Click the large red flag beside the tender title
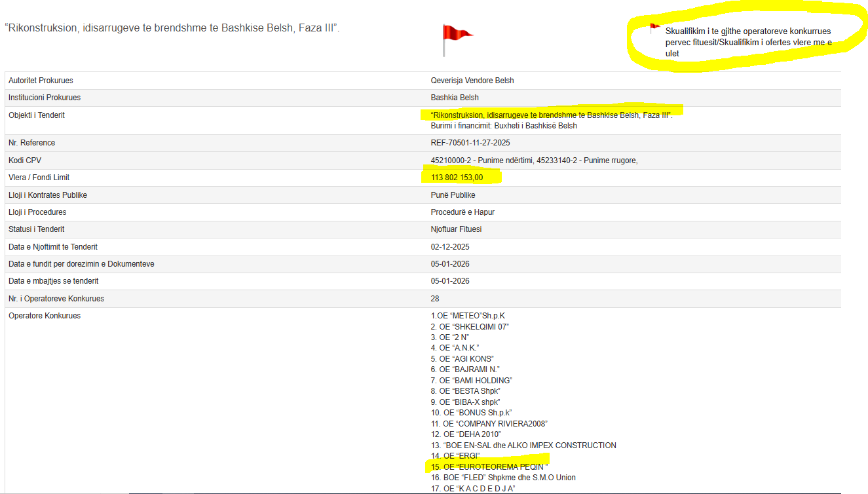Image resolution: width=868 pixels, height=494 pixels. (x=455, y=37)
